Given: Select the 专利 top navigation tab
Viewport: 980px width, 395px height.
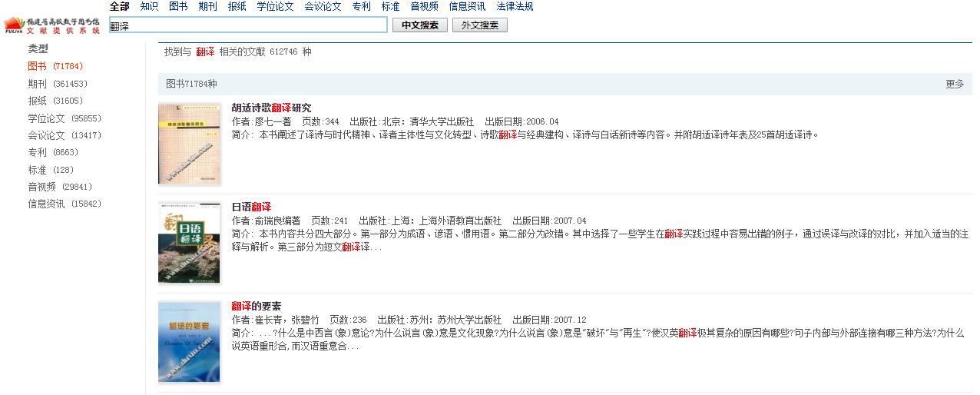Looking at the screenshot, I should point(361,6).
